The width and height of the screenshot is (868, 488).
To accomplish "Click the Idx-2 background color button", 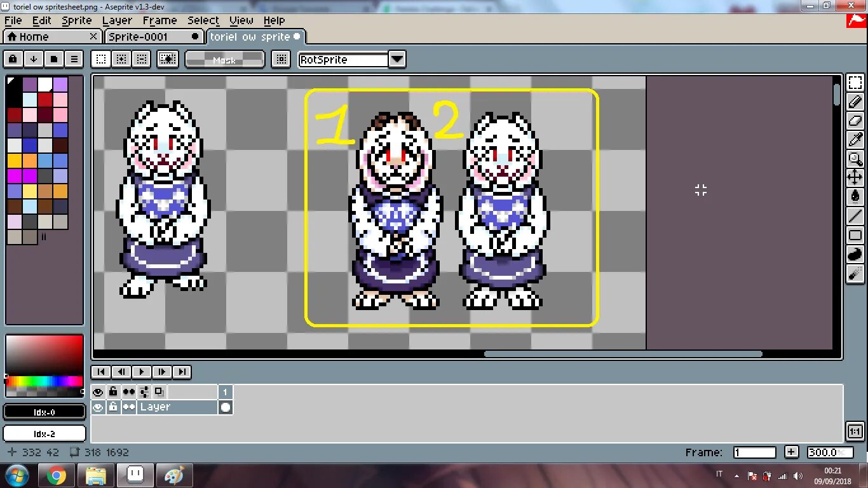I will pos(44,433).
